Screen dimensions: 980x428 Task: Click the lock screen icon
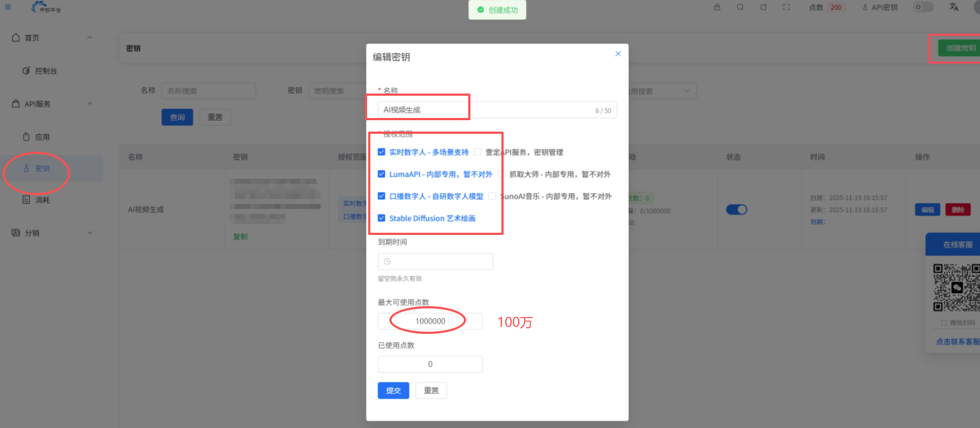[x=717, y=7]
